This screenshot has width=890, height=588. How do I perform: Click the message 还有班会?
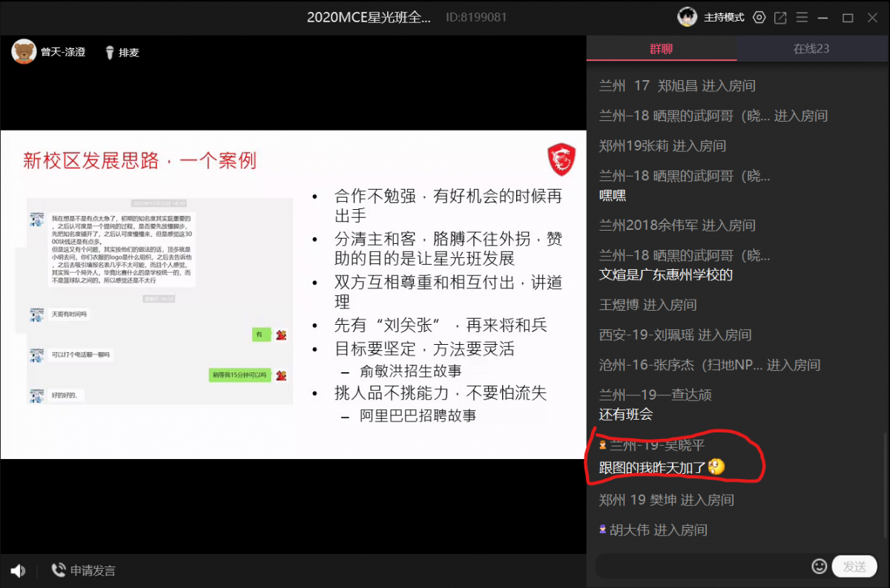click(x=626, y=414)
